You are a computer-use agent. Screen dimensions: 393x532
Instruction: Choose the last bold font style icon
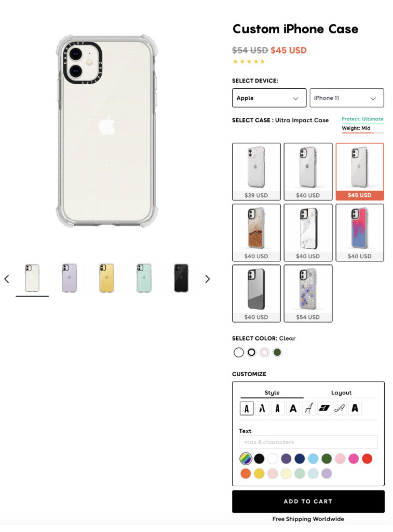tap(355, 408)
